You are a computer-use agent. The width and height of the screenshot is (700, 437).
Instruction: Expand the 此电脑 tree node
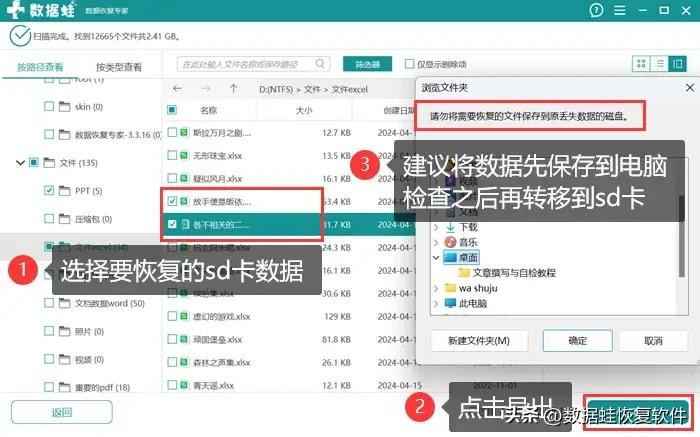435,303
